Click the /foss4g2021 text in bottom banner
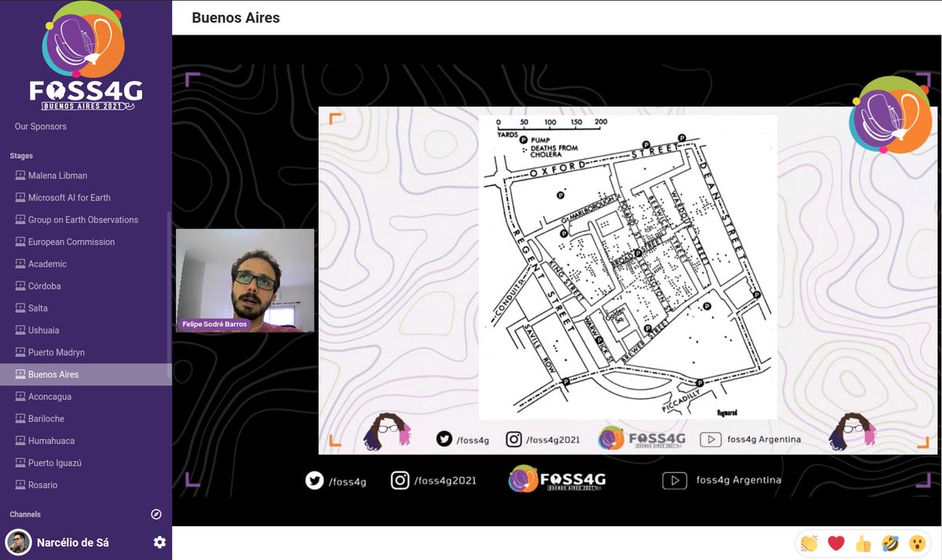Viewport: 942px width, 560px height. 445,481
